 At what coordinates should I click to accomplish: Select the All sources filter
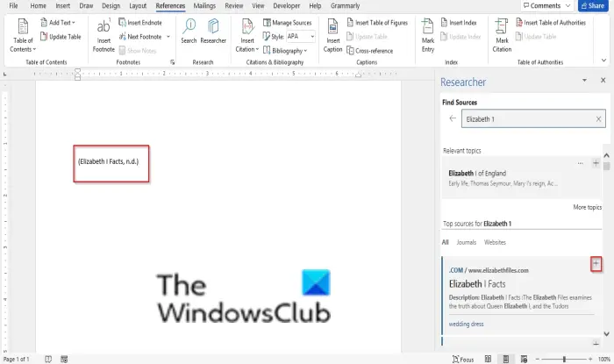[x=446, y=242]
